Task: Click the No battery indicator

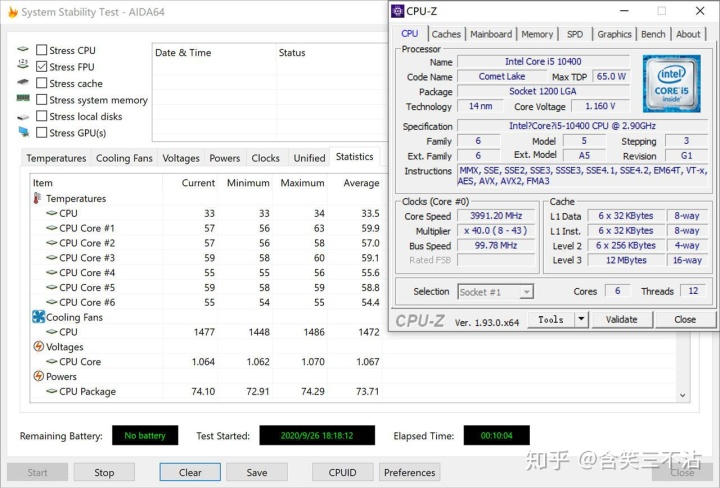Action: [145, 435]
